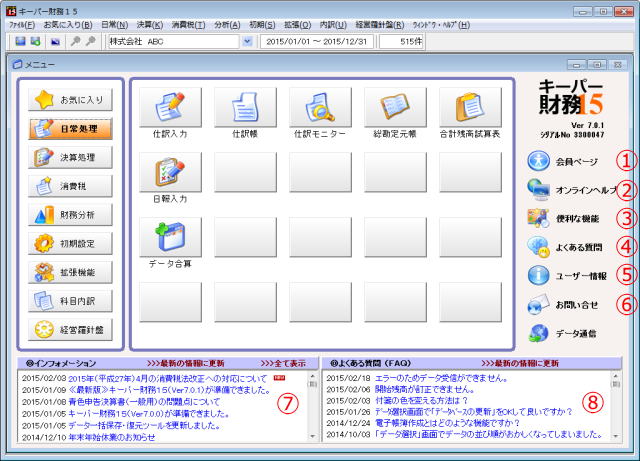This screenshot has height=461, width=640.
Task: Open 拡張機能 sidebar category
Action: [70, 272]
